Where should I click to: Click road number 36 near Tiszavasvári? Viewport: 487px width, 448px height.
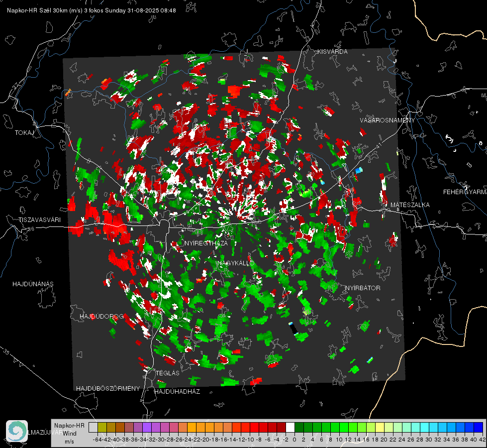[31, 229]
